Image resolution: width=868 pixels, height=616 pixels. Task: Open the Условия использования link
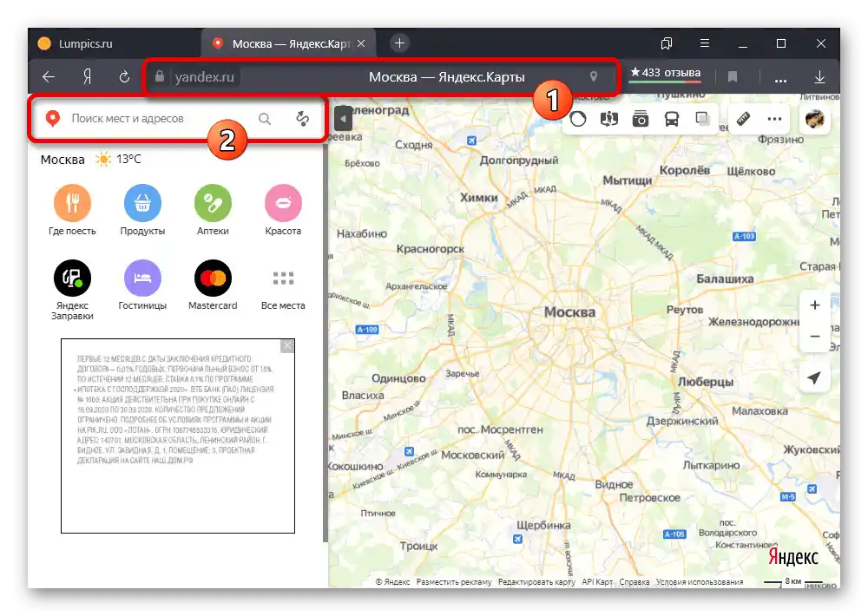tap(699, 581)
